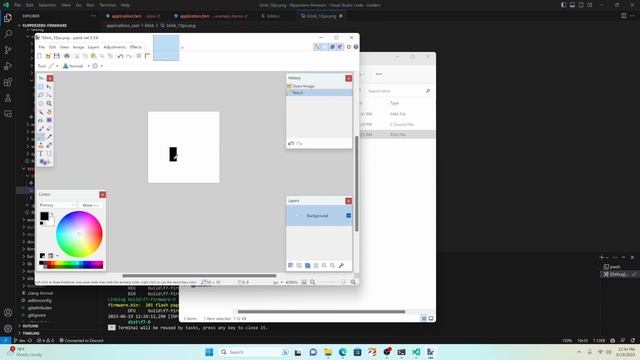Open paint.net Effects menu
Screen dimensions: 640x360
(136, 47)
